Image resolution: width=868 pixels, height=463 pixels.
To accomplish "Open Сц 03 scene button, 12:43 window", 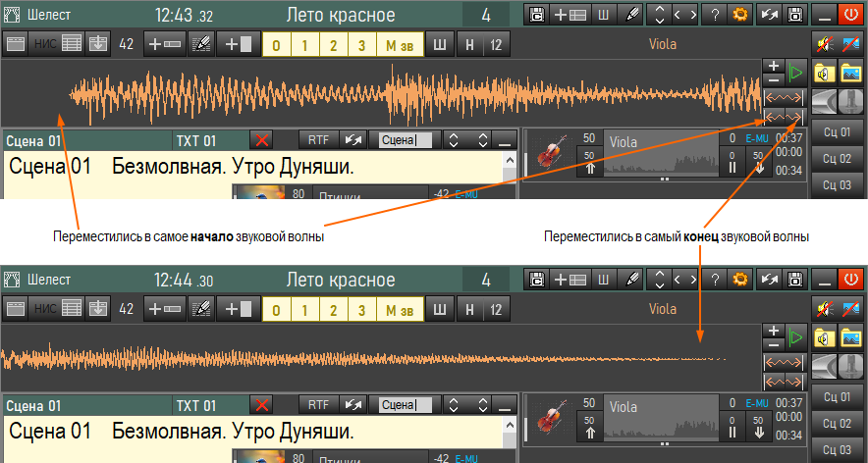I will 837,184.
